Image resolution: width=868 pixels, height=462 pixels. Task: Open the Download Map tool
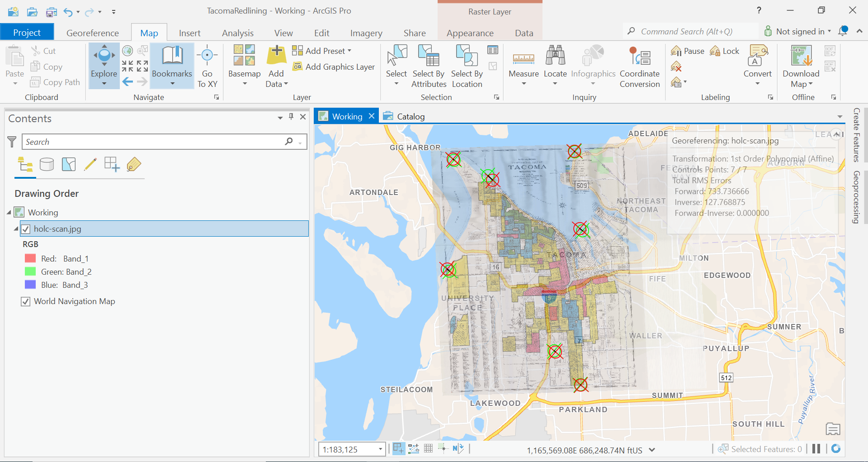tap(801, 66)
